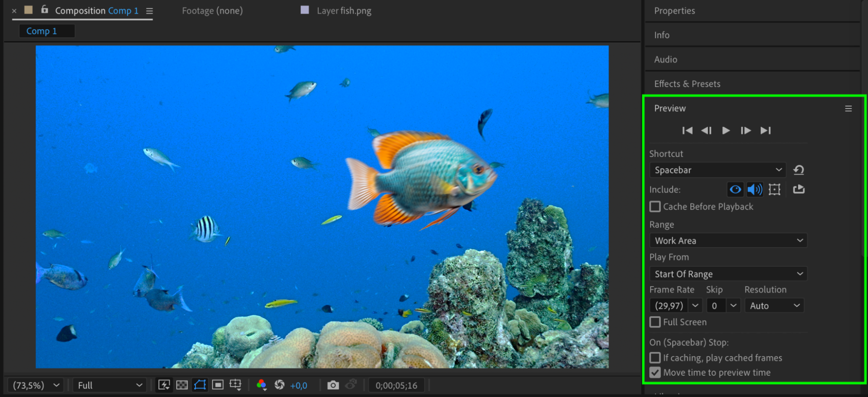The image size is (868, 397).
Task: Click the Fast Previews lightning icon
Action: 164,385
